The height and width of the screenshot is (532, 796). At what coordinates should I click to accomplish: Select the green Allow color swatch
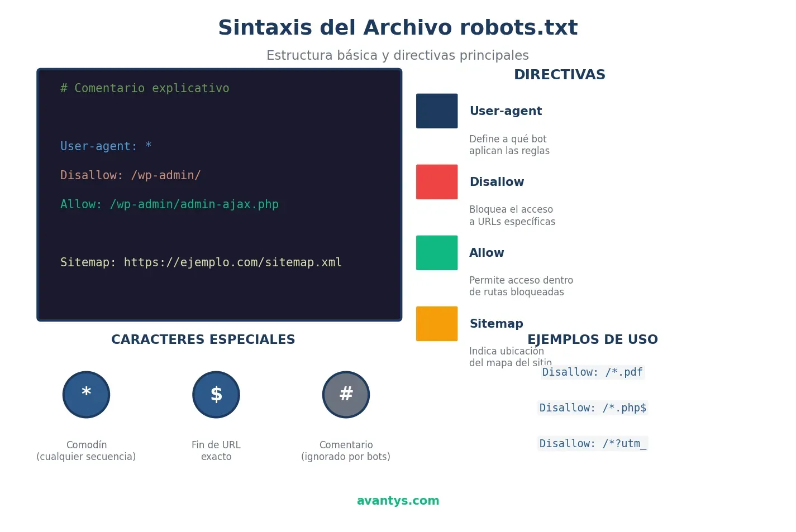point(437,253)
